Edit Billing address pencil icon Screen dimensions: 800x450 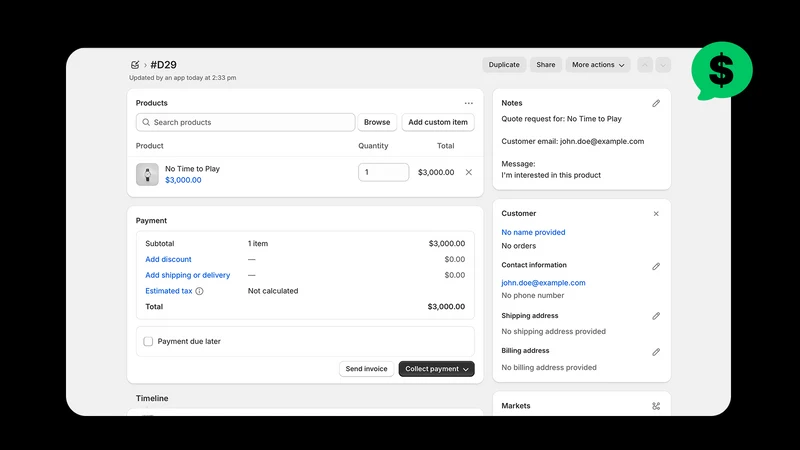coord(656,352)
